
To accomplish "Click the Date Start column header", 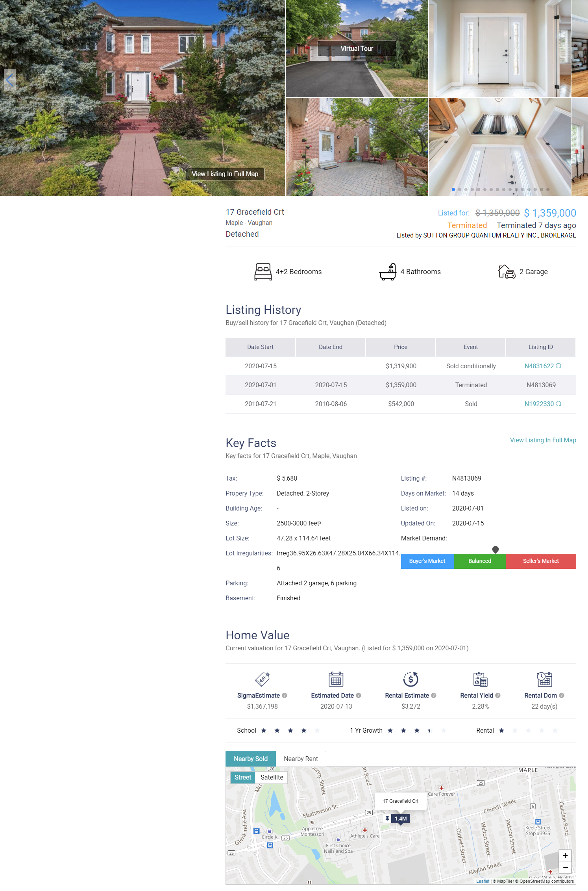I will point(260,347).
